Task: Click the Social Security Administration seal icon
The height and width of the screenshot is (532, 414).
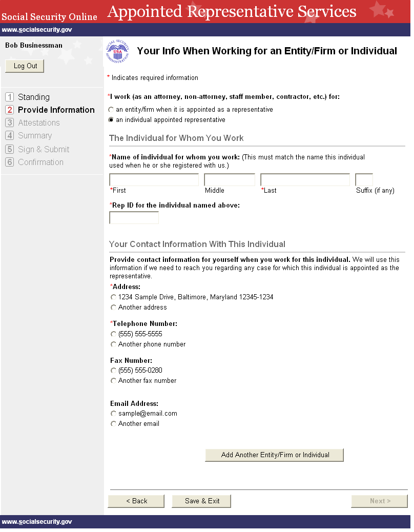Action: (117, 52)
